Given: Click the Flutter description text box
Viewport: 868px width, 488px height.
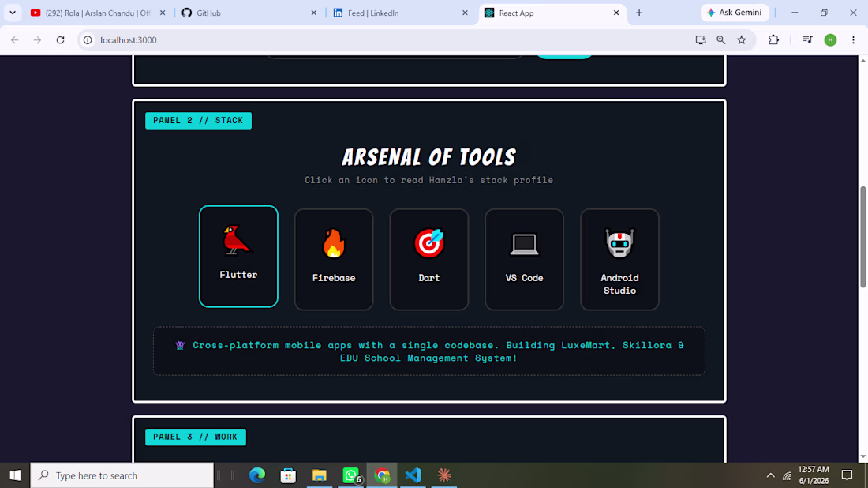Looking at the screenshot, I should pyautogui.click(x=429, y=351).
